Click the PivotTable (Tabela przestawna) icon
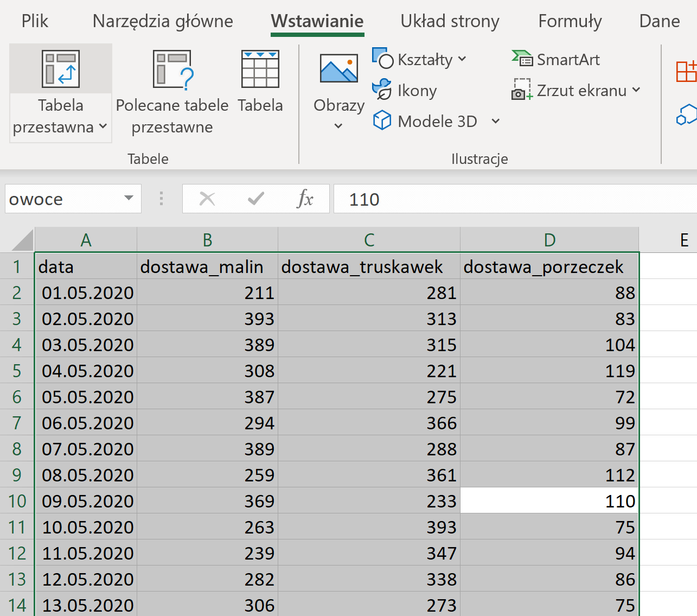The height and width of the screenshot is (616, 697). [61, 69]
